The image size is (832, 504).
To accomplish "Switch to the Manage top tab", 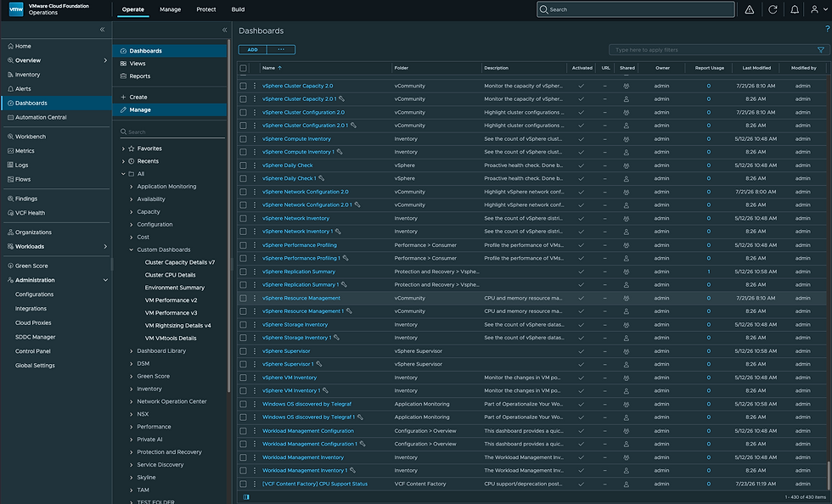I will coord(171,9).
